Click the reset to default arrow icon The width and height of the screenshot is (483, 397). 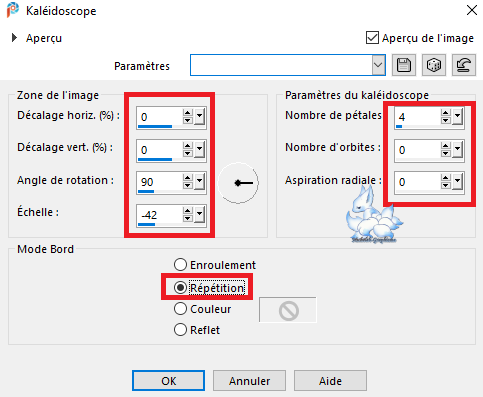pyautogui.click(x=464, y=65)
